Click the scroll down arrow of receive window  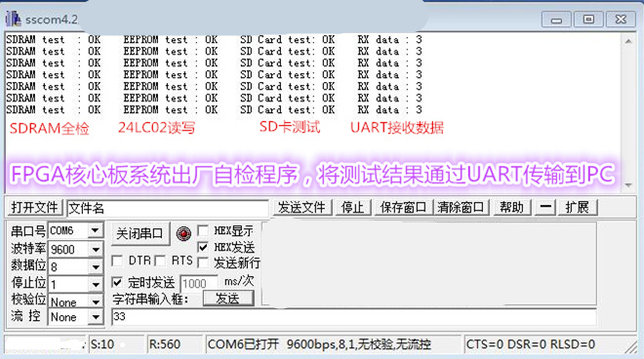pos(628,185)
